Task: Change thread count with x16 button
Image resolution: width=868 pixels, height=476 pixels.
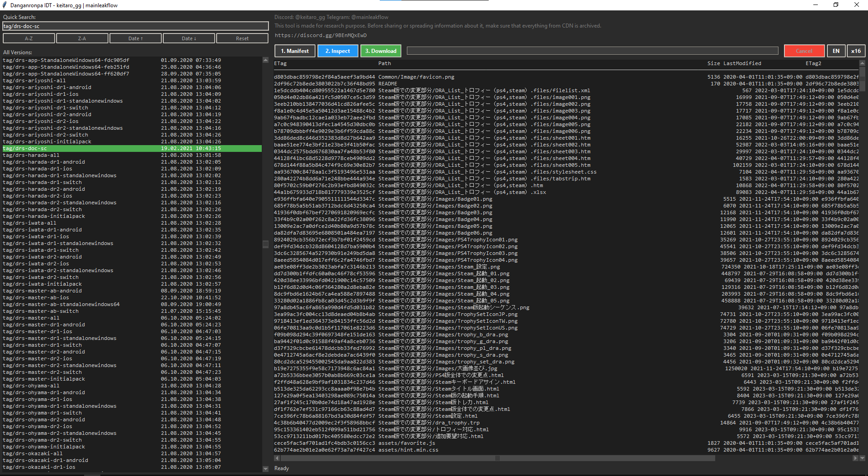Action: point(856,51)
